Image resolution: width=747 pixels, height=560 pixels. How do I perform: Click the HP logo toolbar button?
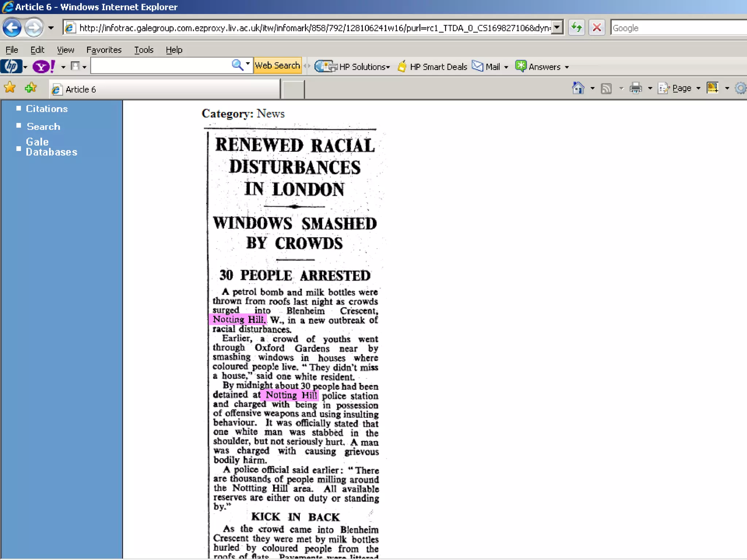click(11, 67)
